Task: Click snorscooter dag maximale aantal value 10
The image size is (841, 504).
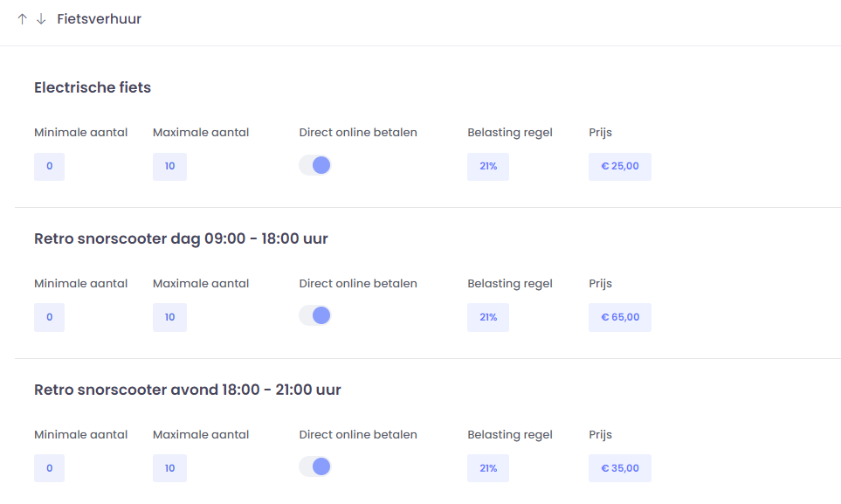Action: pyautogui.click(x=169, y=317)
